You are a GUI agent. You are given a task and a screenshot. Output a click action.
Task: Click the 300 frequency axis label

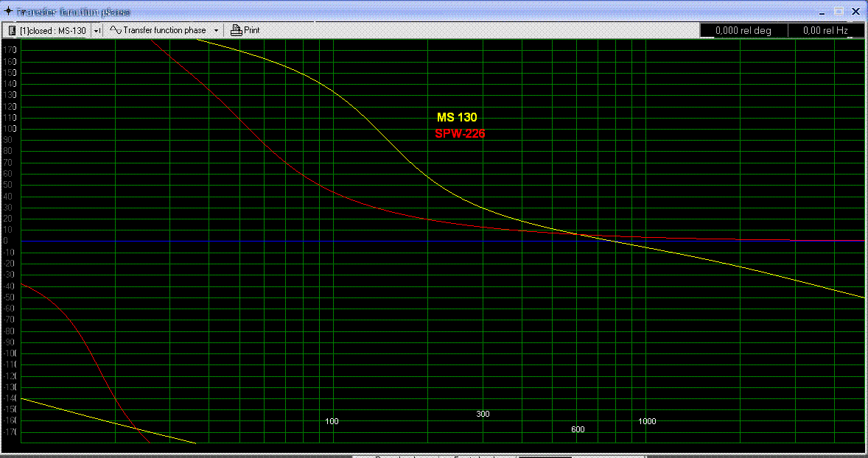[x=483, y=414]
